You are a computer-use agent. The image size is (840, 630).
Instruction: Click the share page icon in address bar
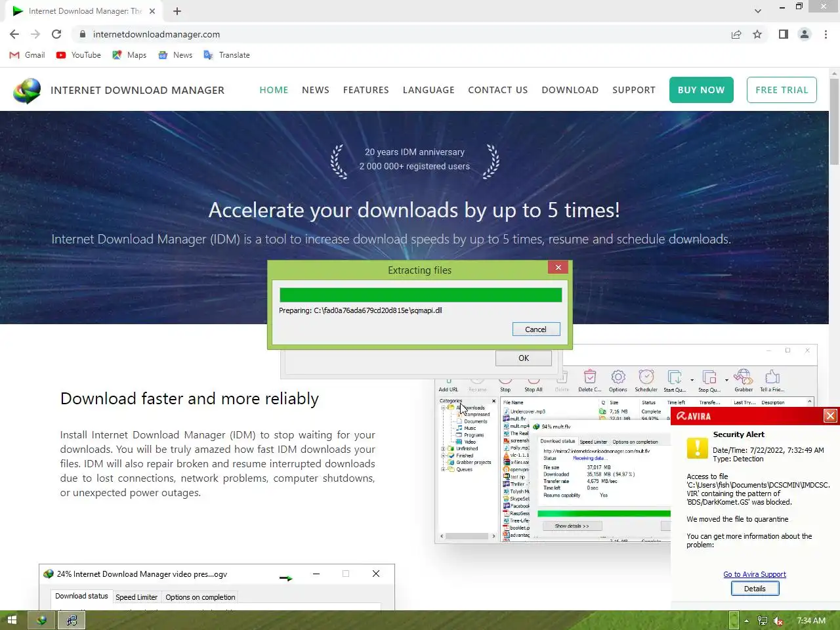click(x=736, y=34)
